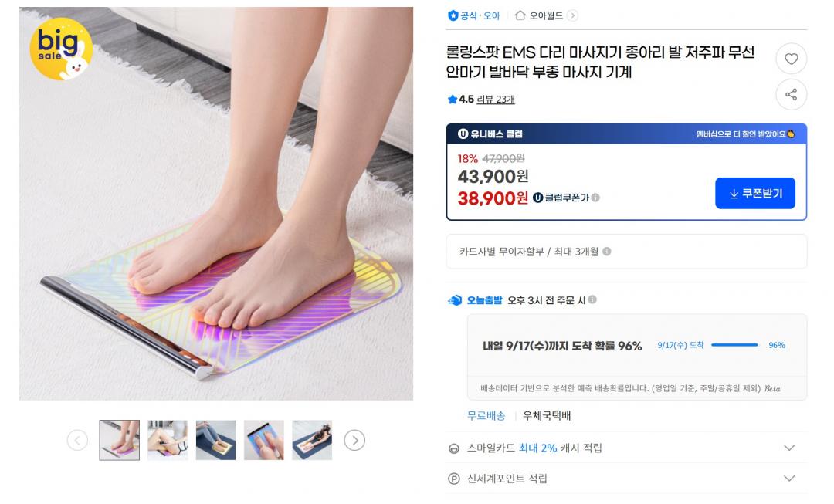Click the 오늘출발 delivery icon

tap(455, 300)
